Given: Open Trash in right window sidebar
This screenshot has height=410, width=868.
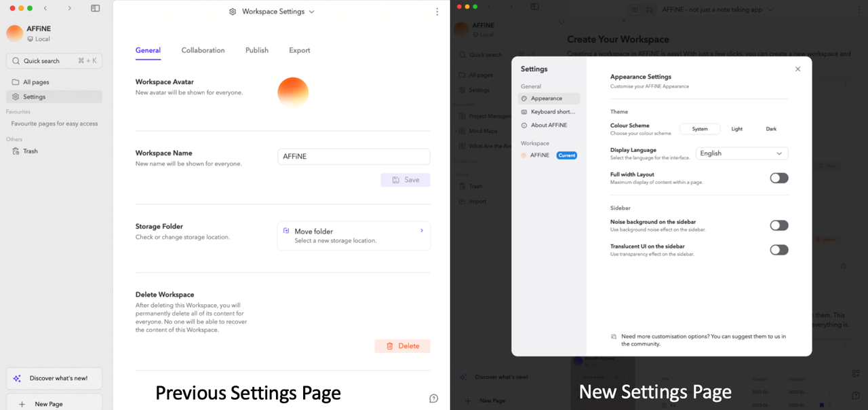Looking at the screenshot, I should [475, 186].
